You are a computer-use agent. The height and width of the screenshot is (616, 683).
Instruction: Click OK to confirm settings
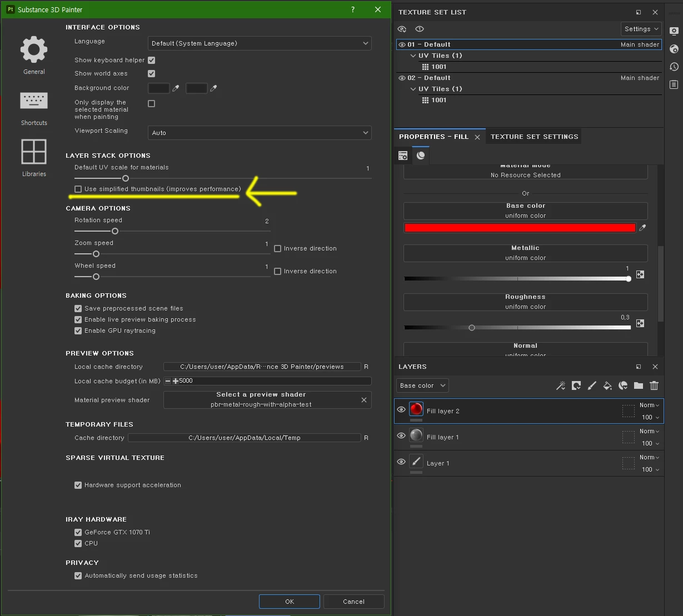[290, 602]
